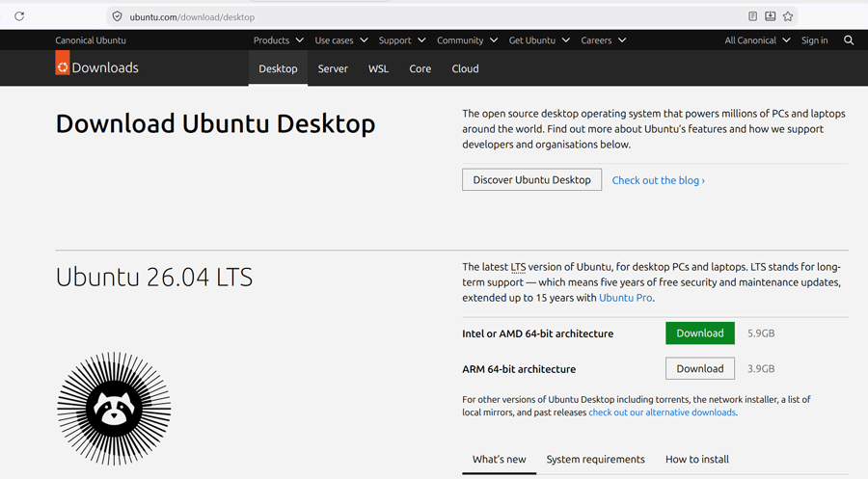
Task: Open site search magnifier icon
Action: tap(848, 40)
